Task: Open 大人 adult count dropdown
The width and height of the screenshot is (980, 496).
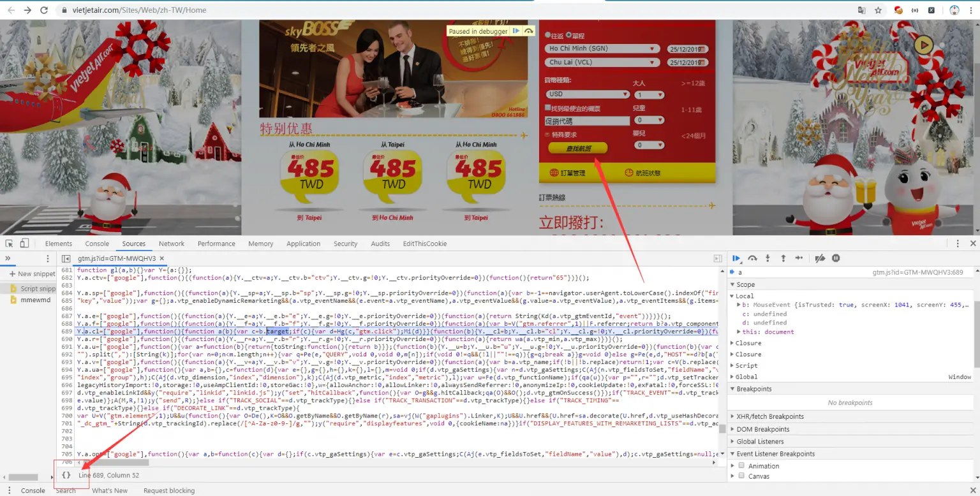Action: [x=649, y=94]
